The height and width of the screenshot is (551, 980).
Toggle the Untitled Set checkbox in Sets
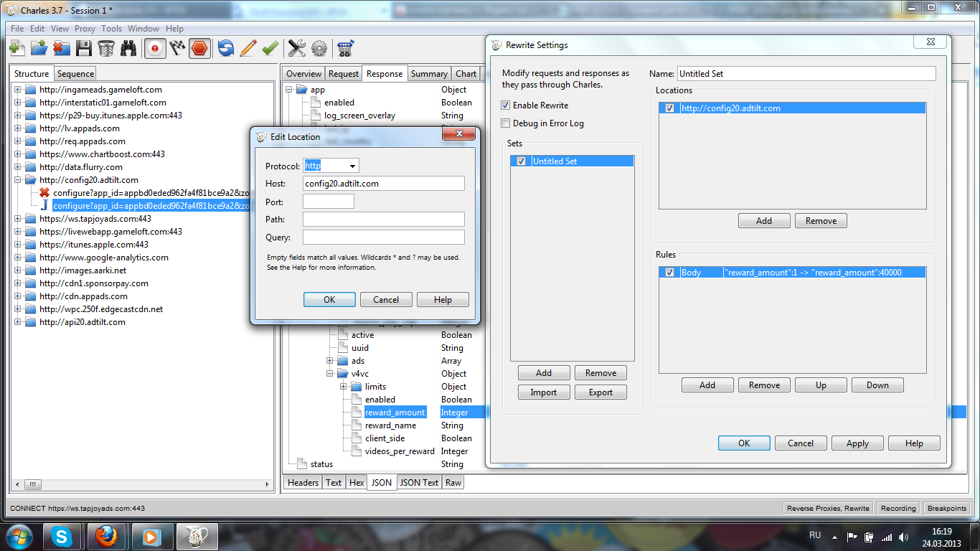click(x=522, y=161)
